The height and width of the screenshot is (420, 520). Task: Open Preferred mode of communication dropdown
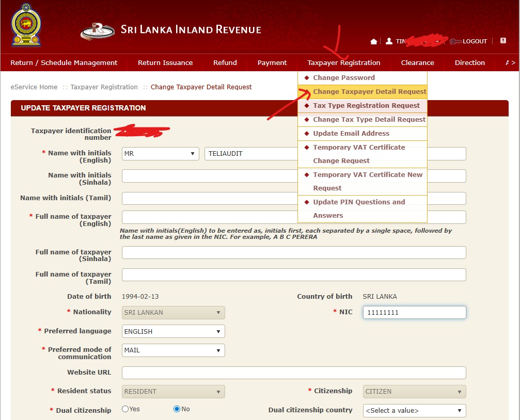173,350
